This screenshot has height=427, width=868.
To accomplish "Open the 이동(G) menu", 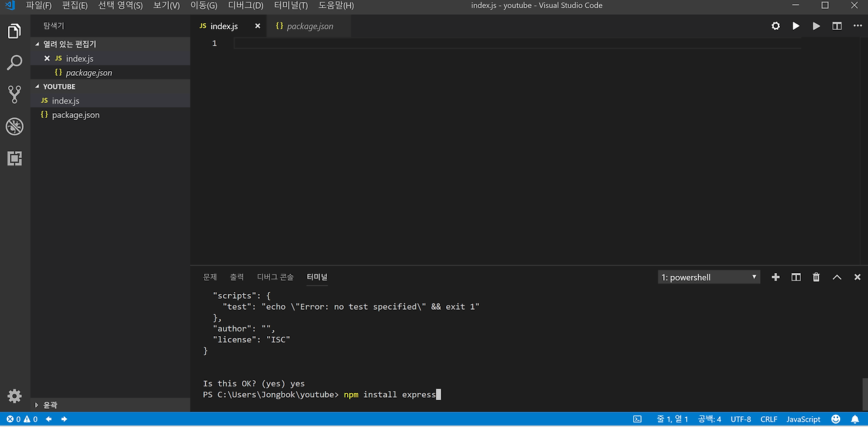I will pyautogui.click(x=204, y=5).
